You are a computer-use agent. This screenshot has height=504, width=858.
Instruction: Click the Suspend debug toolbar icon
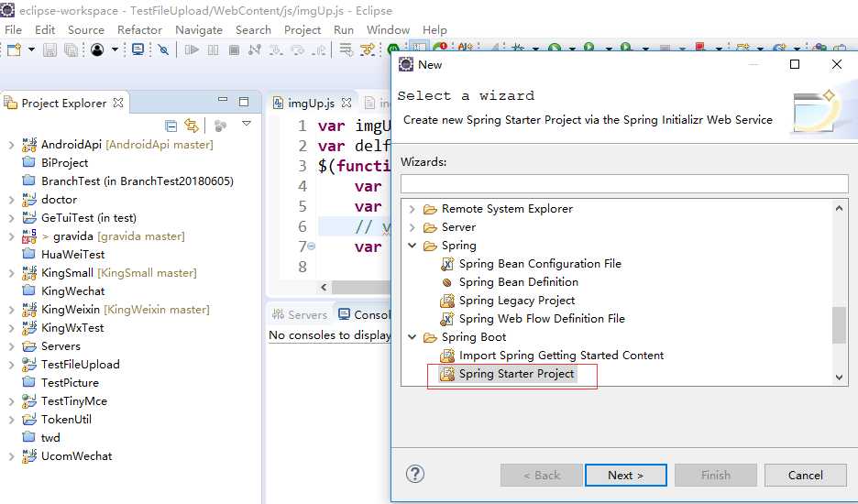(x=213, y=49)
